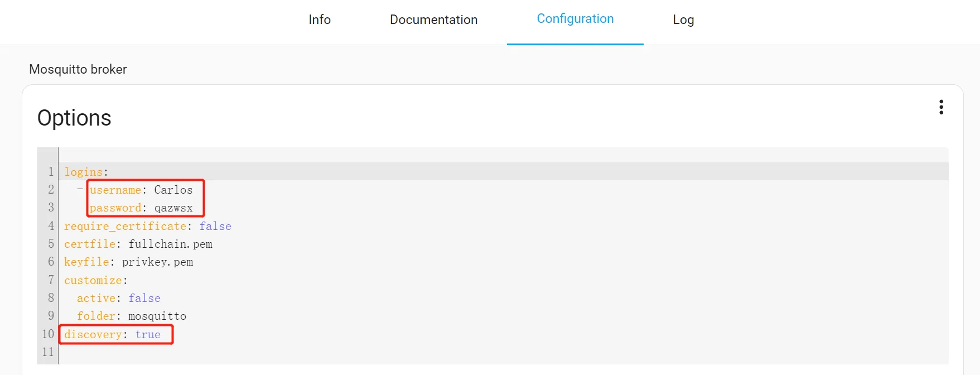Click the certfile value fullchain.pem
The image size is (980, 375).
(170, 244)
